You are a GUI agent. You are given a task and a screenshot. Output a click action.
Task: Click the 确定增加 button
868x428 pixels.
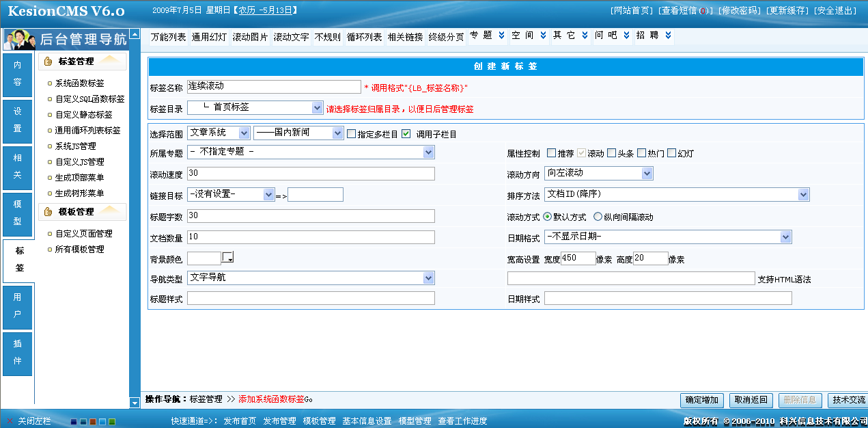click(x=701, y=402)
